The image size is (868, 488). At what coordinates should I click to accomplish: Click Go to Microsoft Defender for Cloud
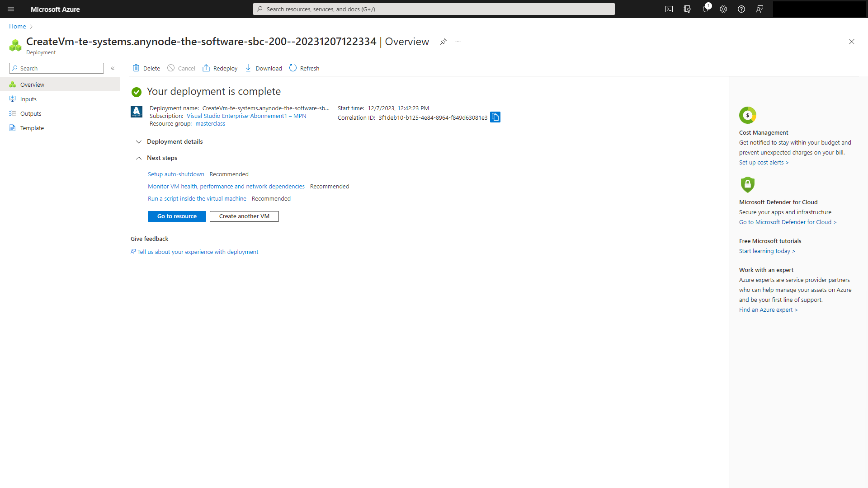click(788, 222)
